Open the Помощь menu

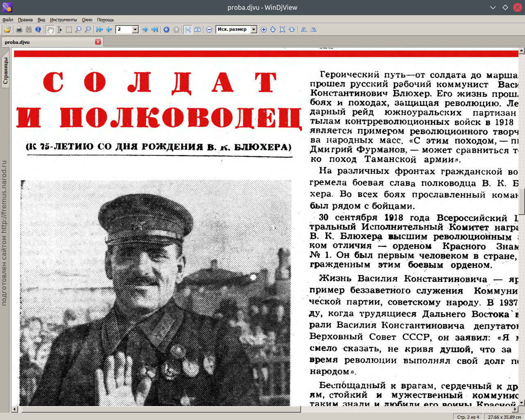(105, 20)
